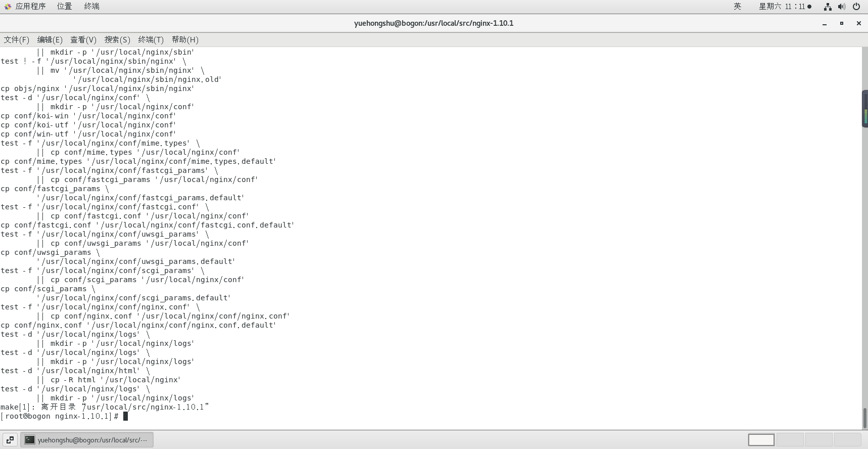Open the 搜索(S) menu
The height and width of the screenshot is (449, 868).
(117, 39)
